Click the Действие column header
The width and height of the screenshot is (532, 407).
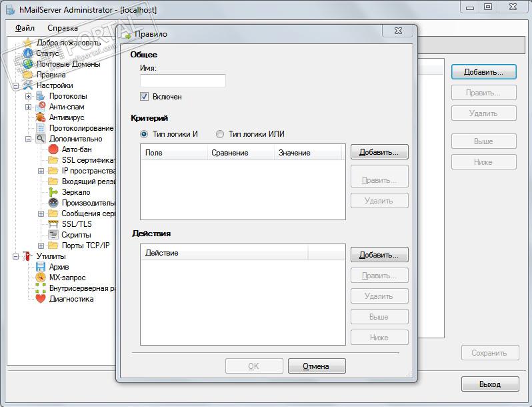[x=224, y=253]
